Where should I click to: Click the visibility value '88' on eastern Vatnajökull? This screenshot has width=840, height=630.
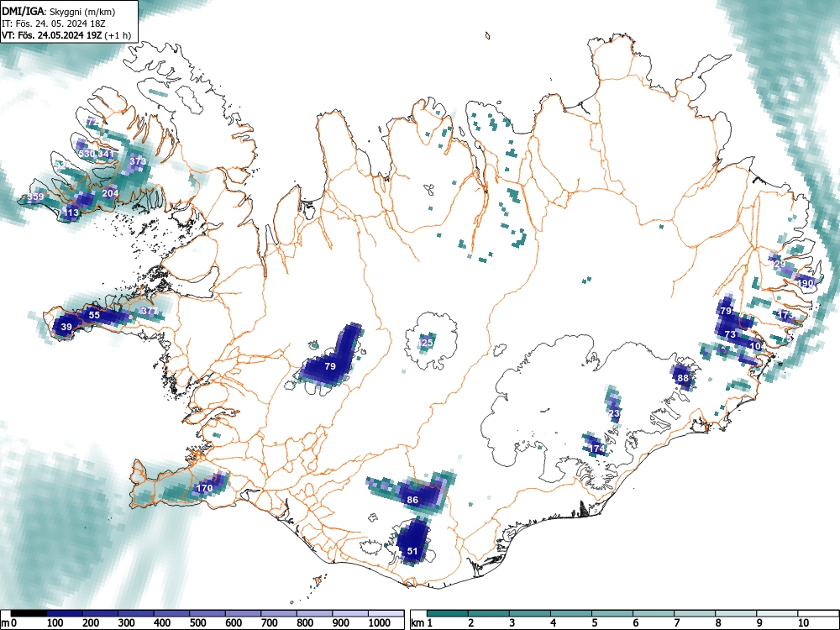[683, 378]
